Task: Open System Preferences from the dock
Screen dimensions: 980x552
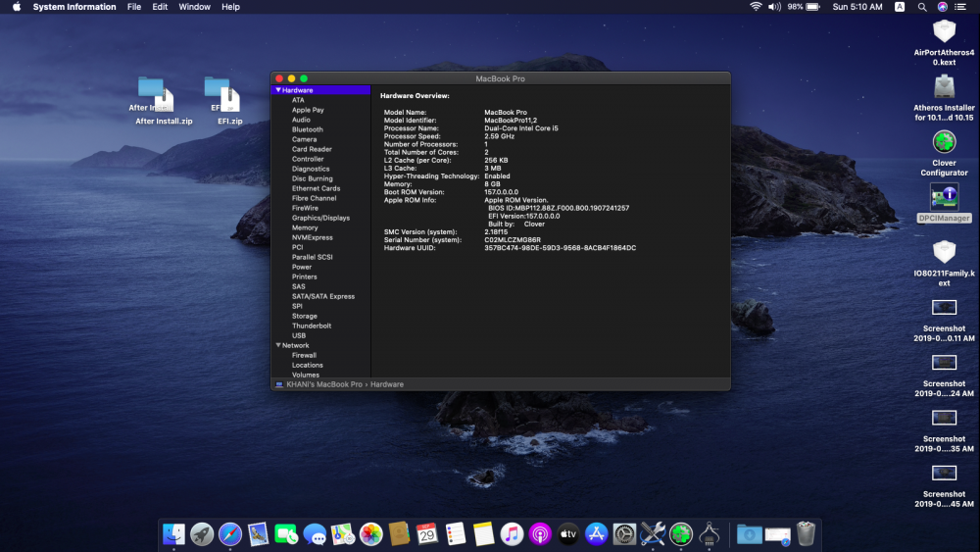Action: click(x=624, y=534)
